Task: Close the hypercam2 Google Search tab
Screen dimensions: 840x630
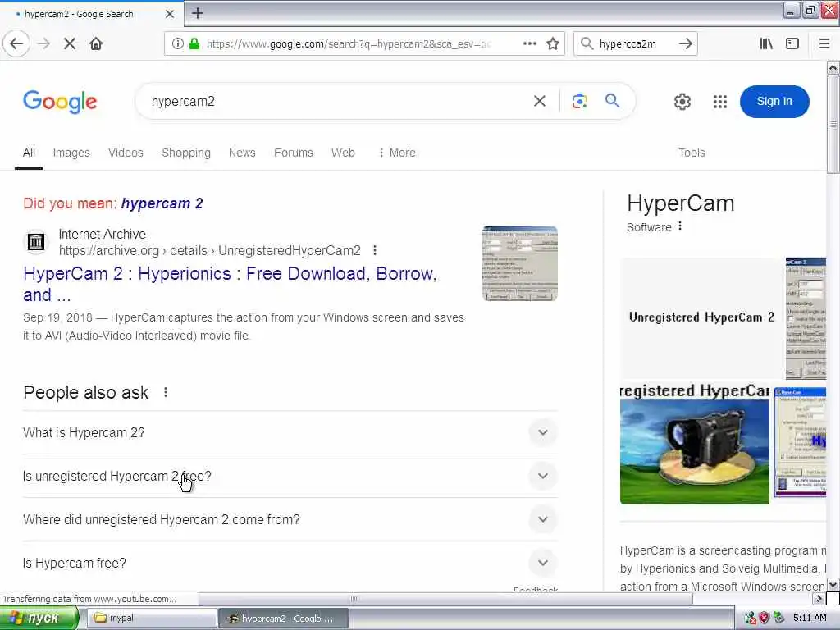Action: pyautogui.click(x=169, y=14)
